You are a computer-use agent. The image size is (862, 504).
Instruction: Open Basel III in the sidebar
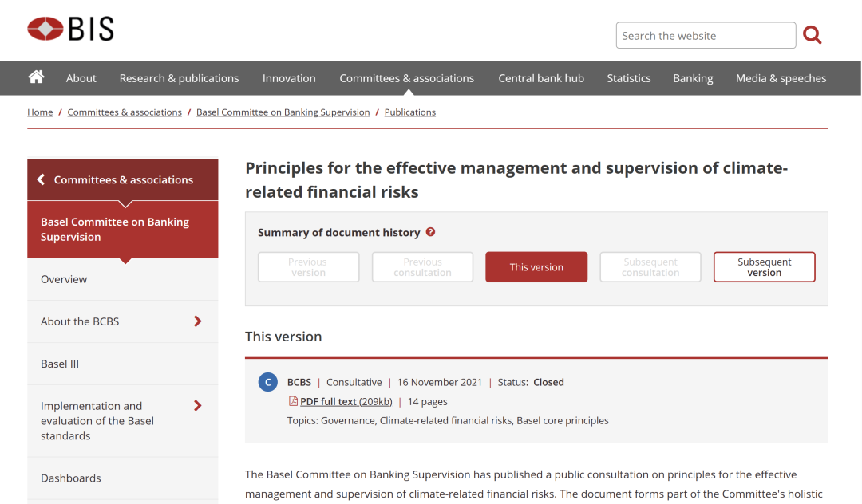60,364
